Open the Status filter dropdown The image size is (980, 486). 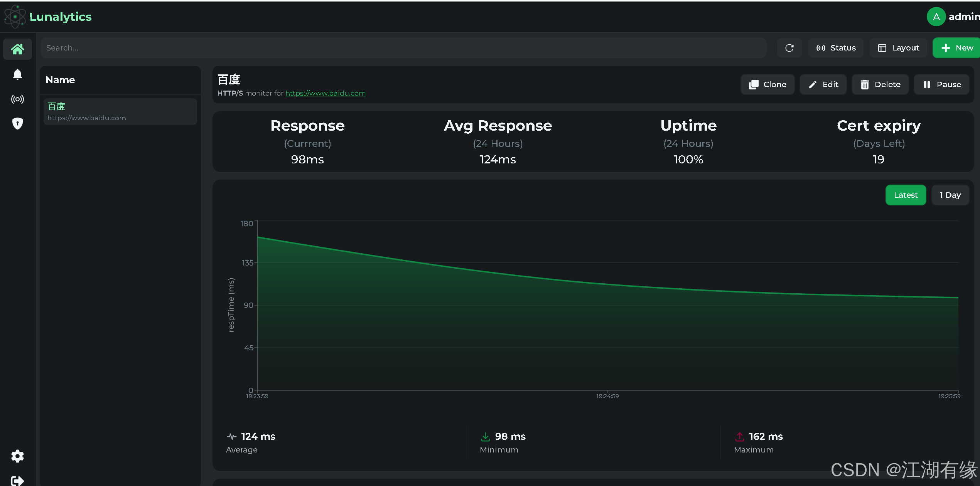(836, 48)
